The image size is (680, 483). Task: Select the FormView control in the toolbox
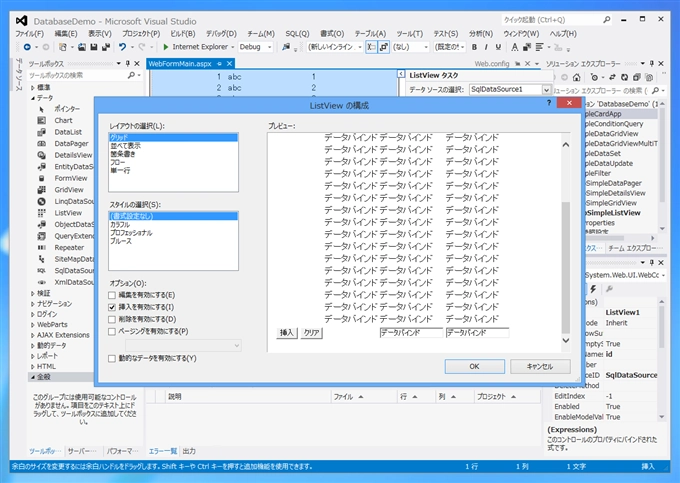coord(70,178)
